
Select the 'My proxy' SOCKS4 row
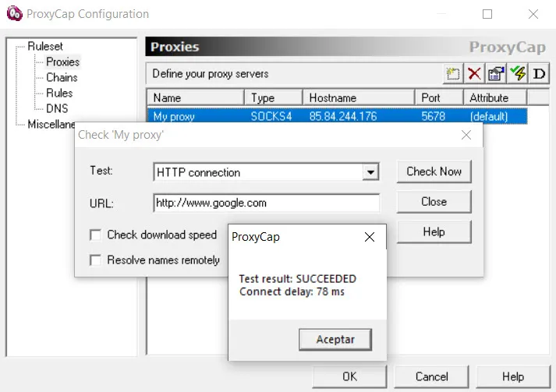coord(337,116)
